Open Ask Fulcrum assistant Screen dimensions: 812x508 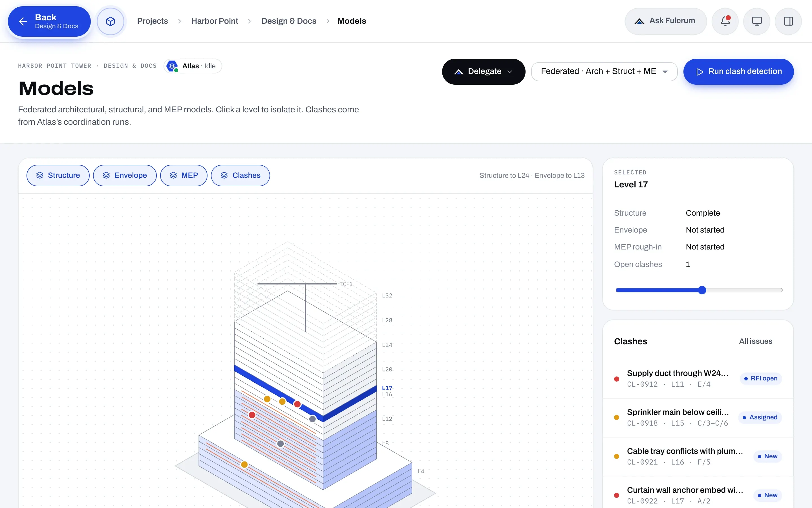[x=666, y=21]
